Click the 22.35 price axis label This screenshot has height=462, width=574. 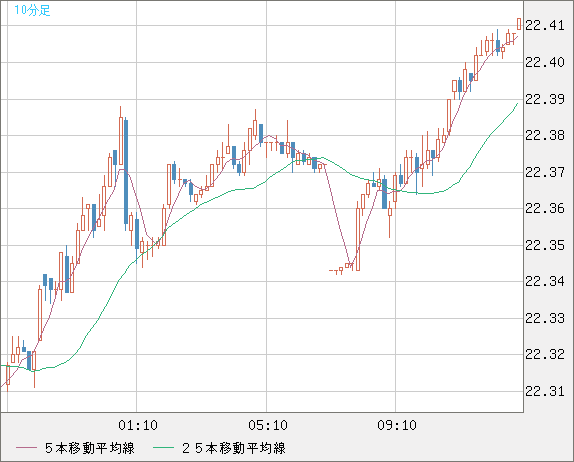point(545,245)
